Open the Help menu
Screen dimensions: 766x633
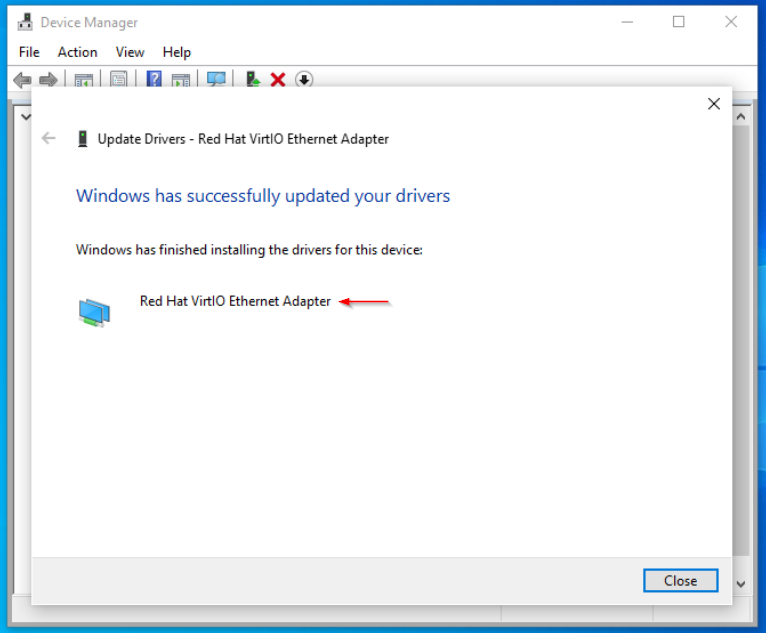coord(177,52)
